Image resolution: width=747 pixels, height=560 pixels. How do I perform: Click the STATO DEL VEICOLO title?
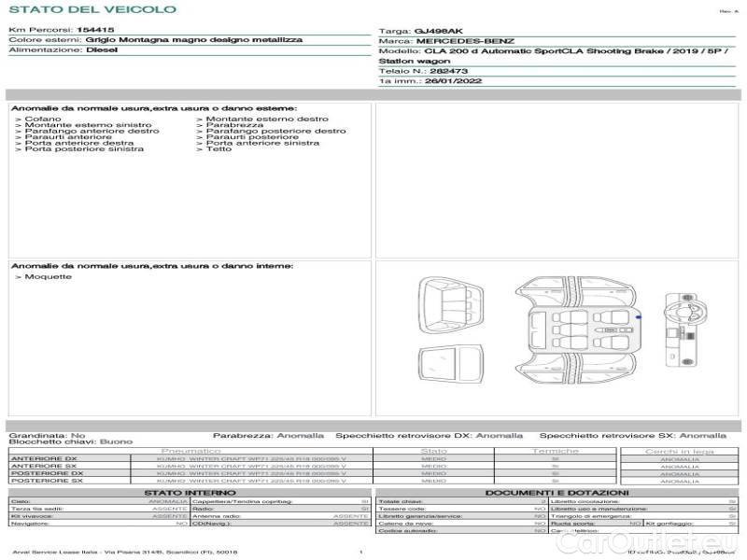point(92,9)
